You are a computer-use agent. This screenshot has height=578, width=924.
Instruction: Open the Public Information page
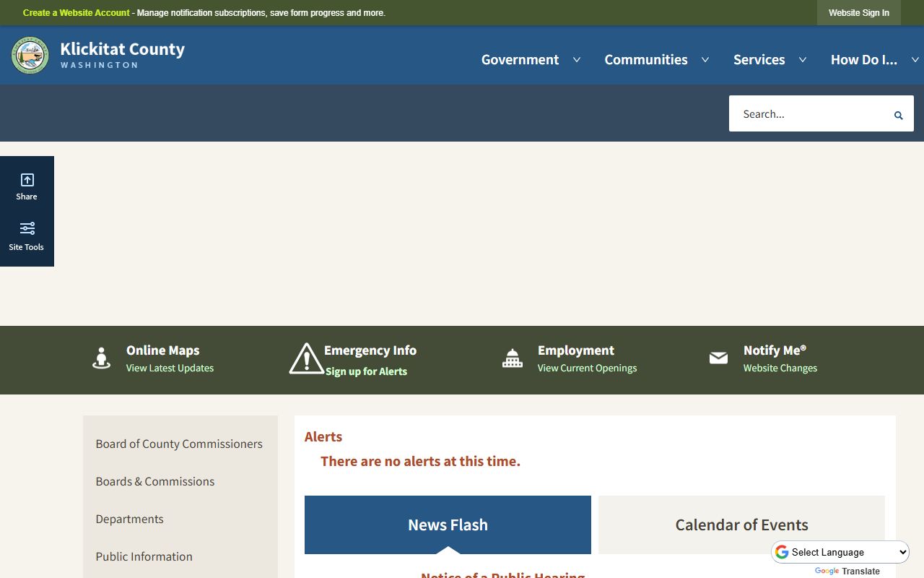144,556
